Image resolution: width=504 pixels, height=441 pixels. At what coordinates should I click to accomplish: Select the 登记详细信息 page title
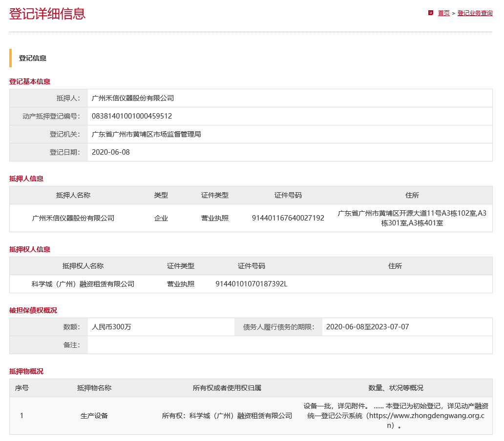pos(47,14)
